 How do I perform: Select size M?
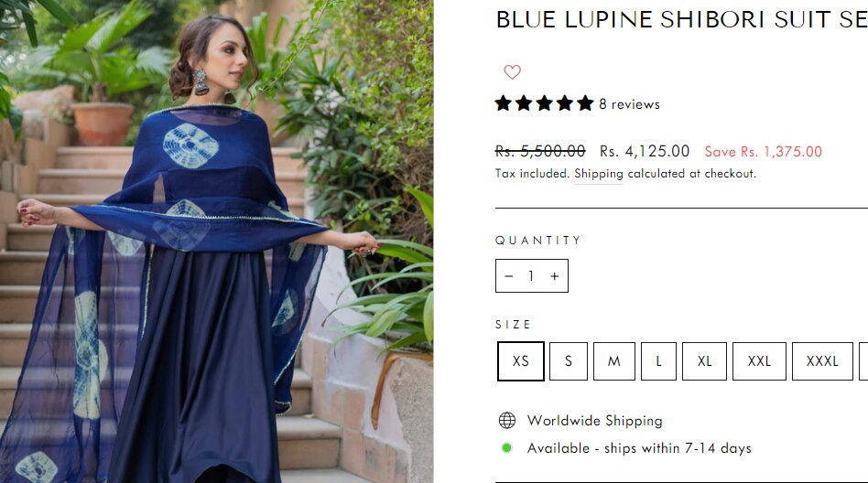tap(613, 361)
